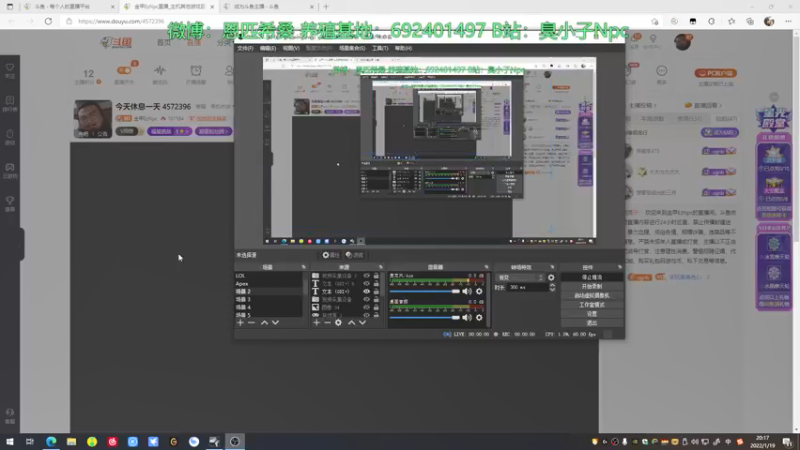Image resolution: width=800 pixels, height=450 pixels.
Task: Pop out the 转场特效 dock panel
Action: [x=552, y=267]
